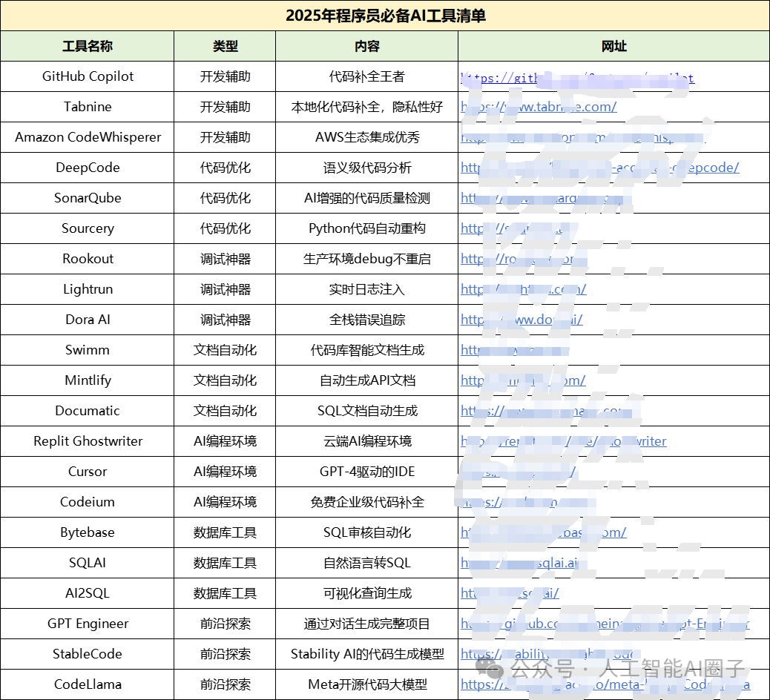Click the '可视化查询生成' cell

pos(367,593)
